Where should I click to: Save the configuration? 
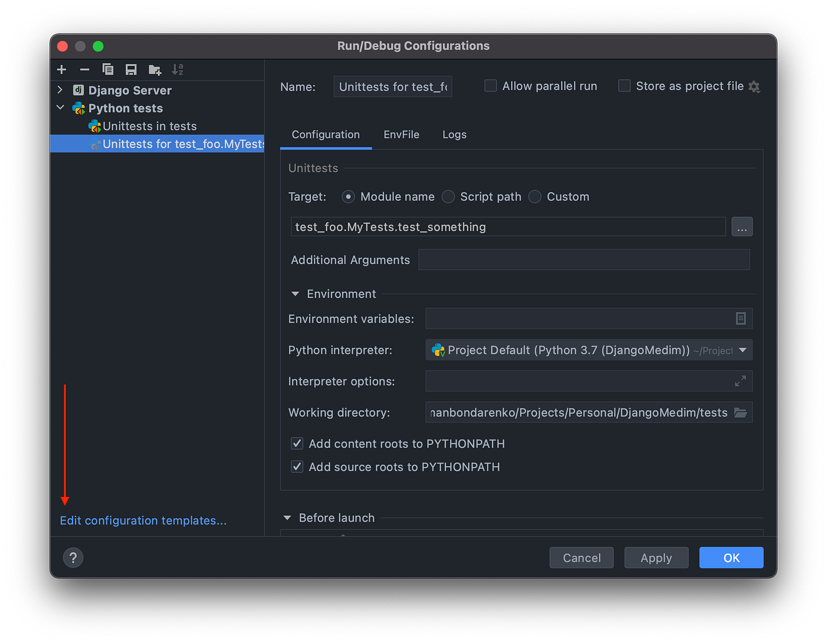tap(131, 69)
